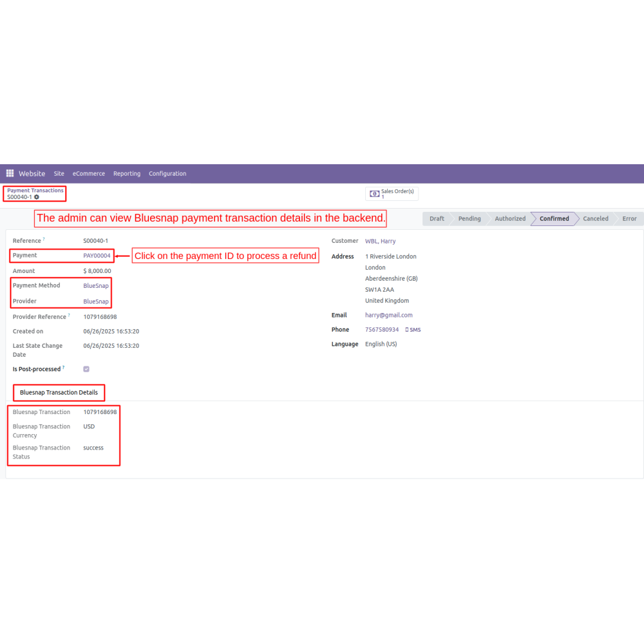Select the Bluesnap Transaction Details tab

click(x=59, y=392)
